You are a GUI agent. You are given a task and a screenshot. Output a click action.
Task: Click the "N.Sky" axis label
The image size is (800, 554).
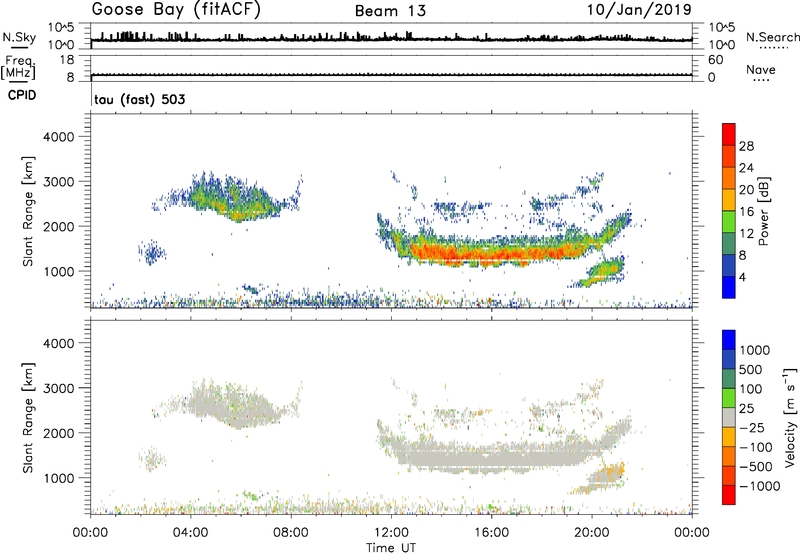pyautogui.click(x=19, y=37)
